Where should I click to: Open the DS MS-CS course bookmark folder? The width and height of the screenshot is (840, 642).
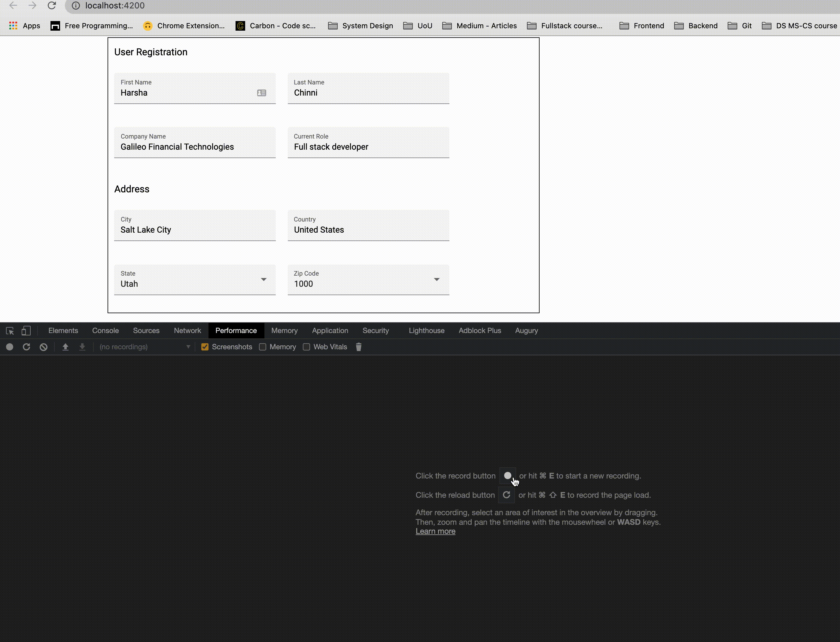(799, 26)
